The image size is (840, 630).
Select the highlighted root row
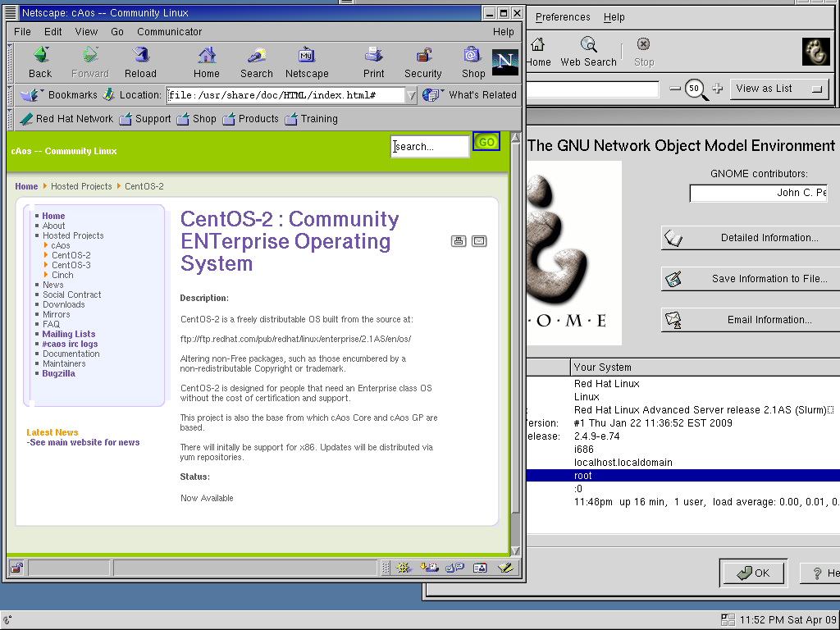[x=683, y=476]
